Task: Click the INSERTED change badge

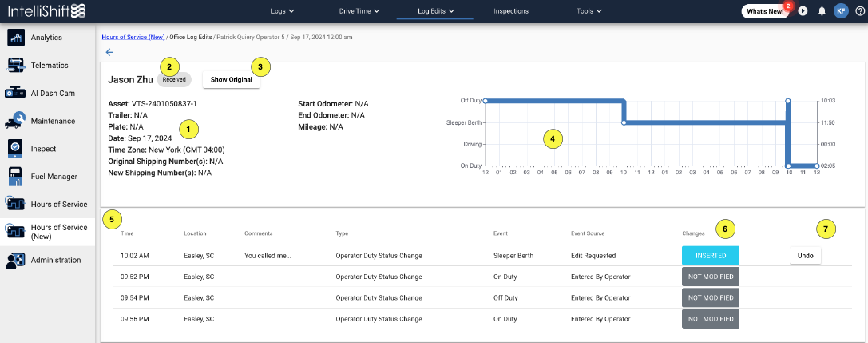Action: pyautogui.click(x=710, y=256)
